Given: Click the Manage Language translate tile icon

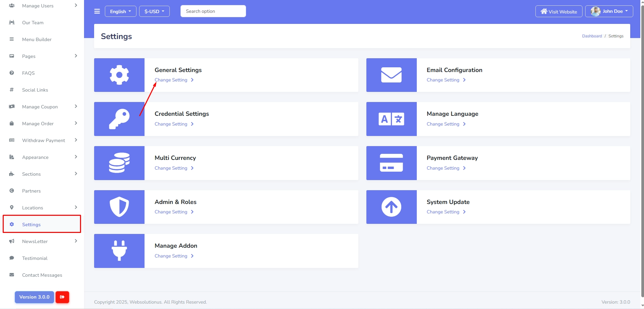Looking at the screenshot, I should 391,119.
